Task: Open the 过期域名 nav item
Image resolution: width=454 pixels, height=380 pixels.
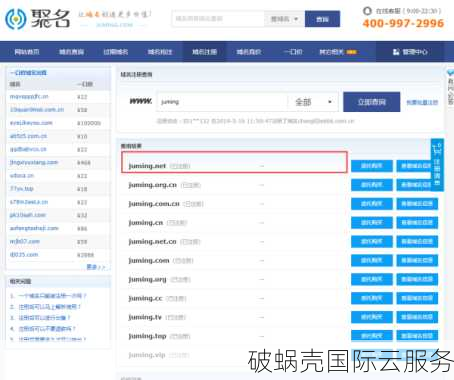Action: 116,52
